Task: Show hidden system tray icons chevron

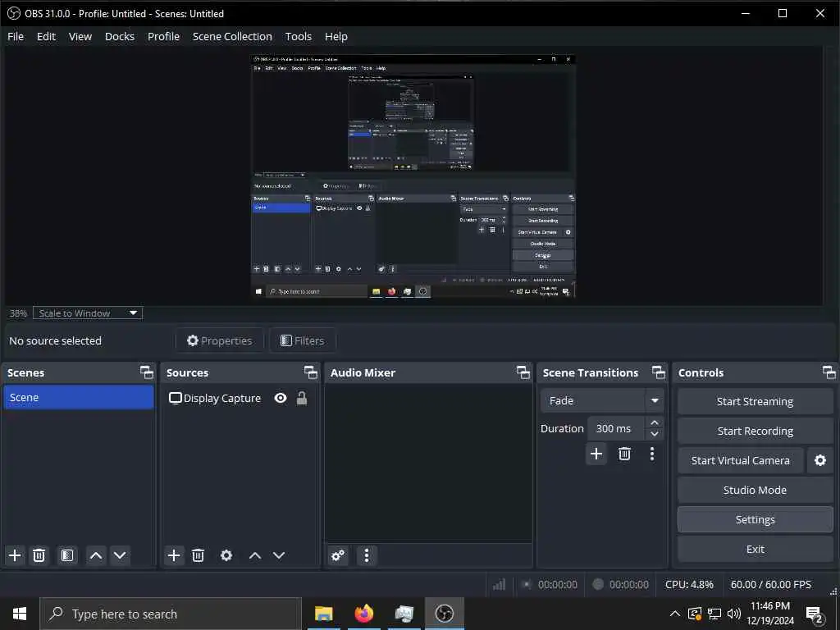Action: 675,614
